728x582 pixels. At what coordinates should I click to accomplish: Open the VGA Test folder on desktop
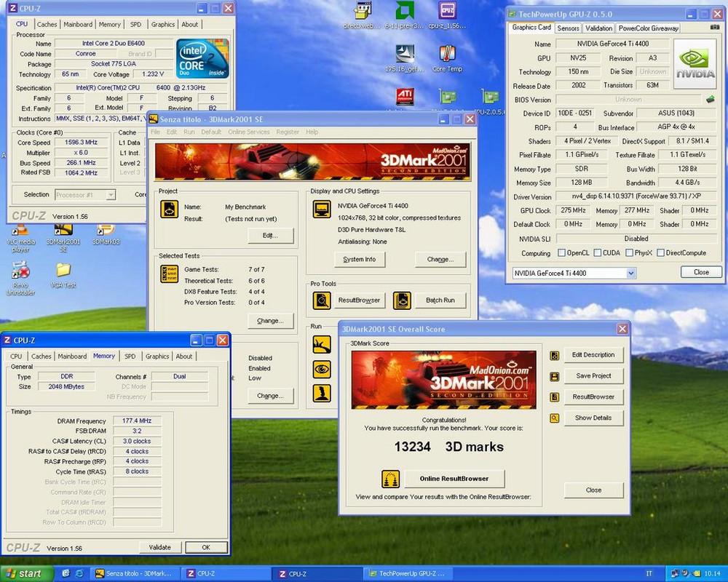63,275
